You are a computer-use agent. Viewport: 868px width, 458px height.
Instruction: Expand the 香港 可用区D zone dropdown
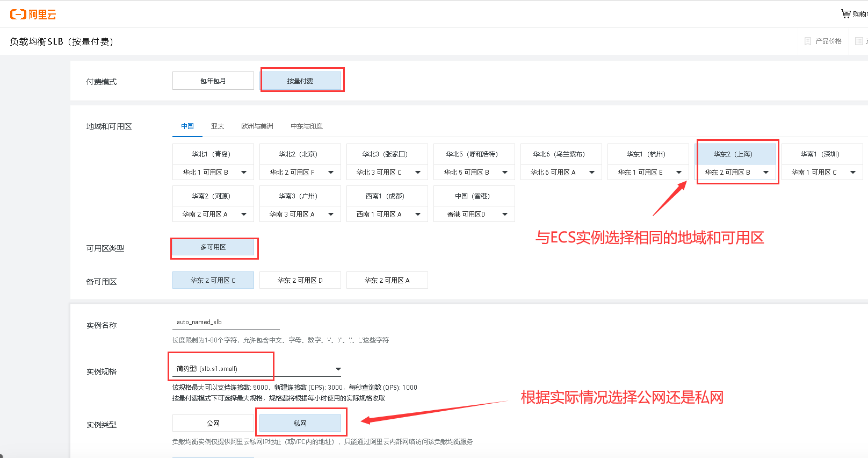(x=474, y=214)
